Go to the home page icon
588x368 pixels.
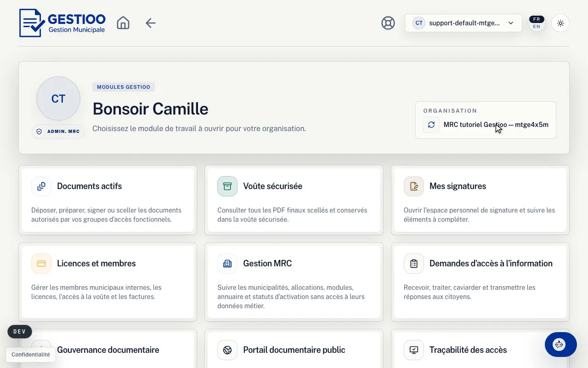pyautogui.click(x=123, y=23)
